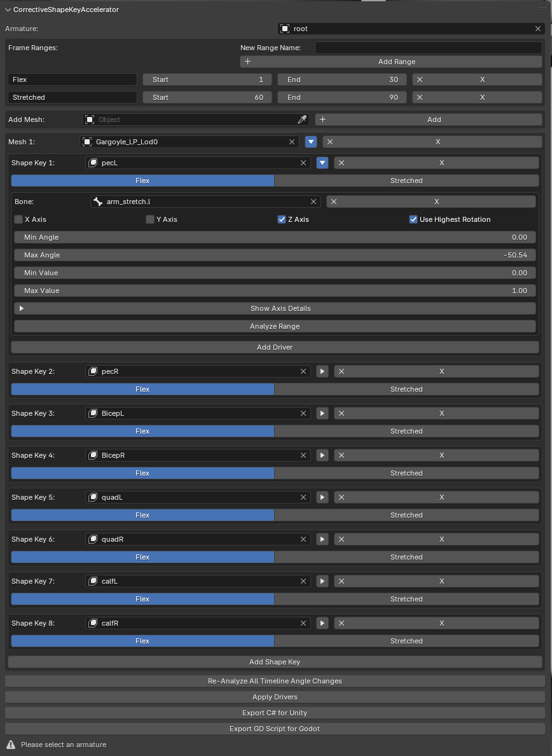Enable the Y Axis checkbox

[150, 219]
